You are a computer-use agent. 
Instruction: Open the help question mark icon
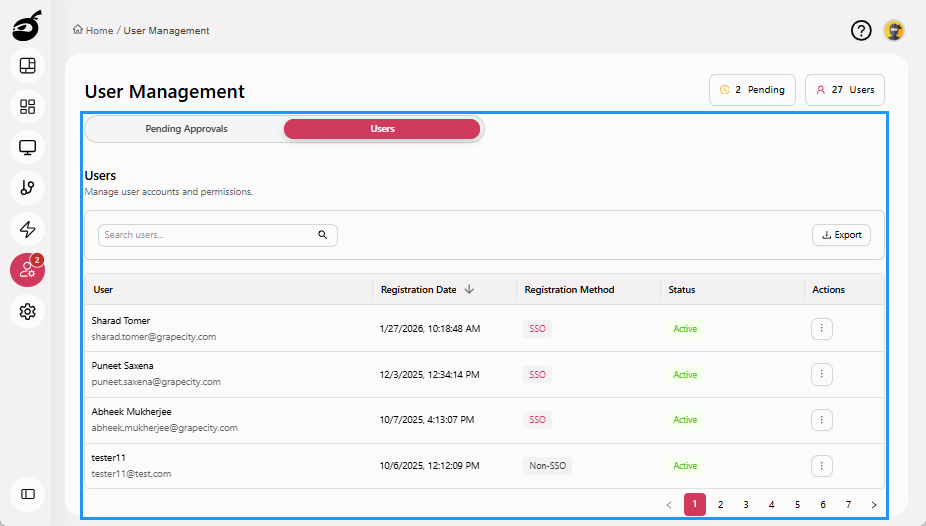point(861,30)
